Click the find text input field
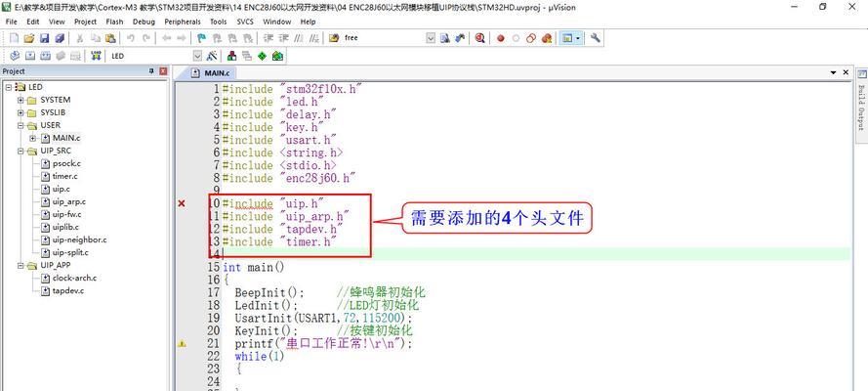Screen dimensions: 868x391 384,38
